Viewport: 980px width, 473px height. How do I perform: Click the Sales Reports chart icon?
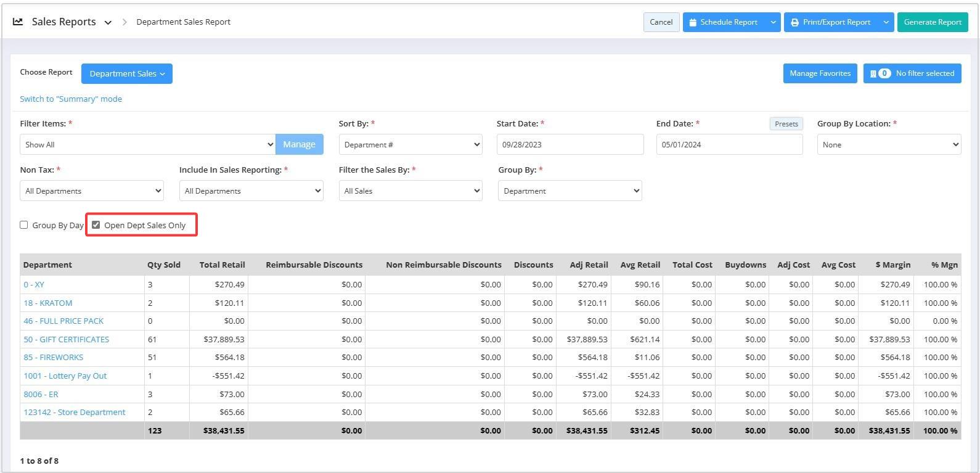tap(18, 22)
